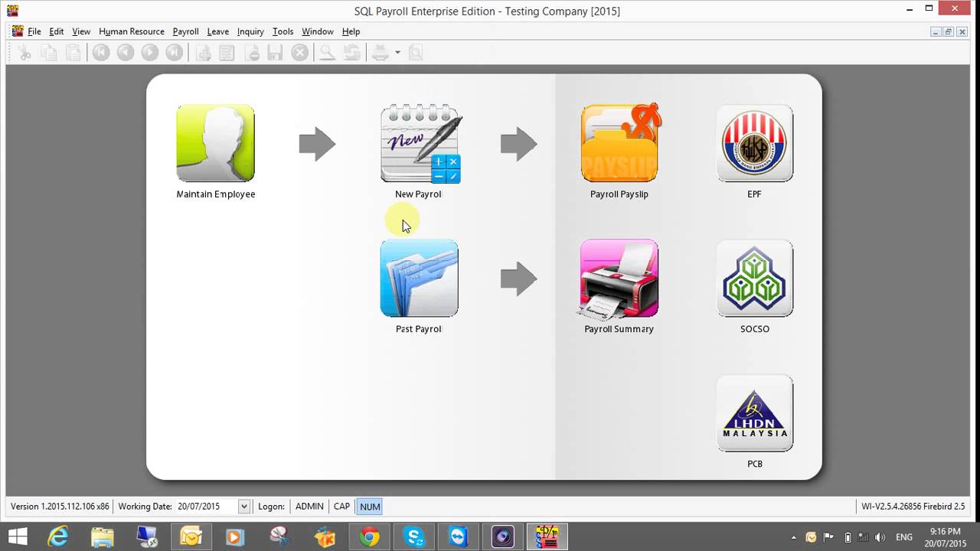Click the Print toolbar icon

pyautogui.click(x=381, y=52)
